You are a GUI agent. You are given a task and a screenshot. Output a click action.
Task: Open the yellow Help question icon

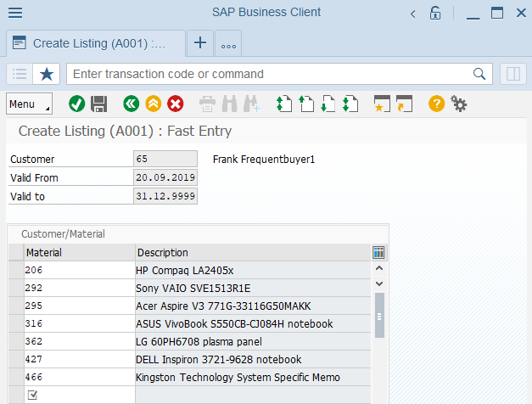[x=436, y=104]
